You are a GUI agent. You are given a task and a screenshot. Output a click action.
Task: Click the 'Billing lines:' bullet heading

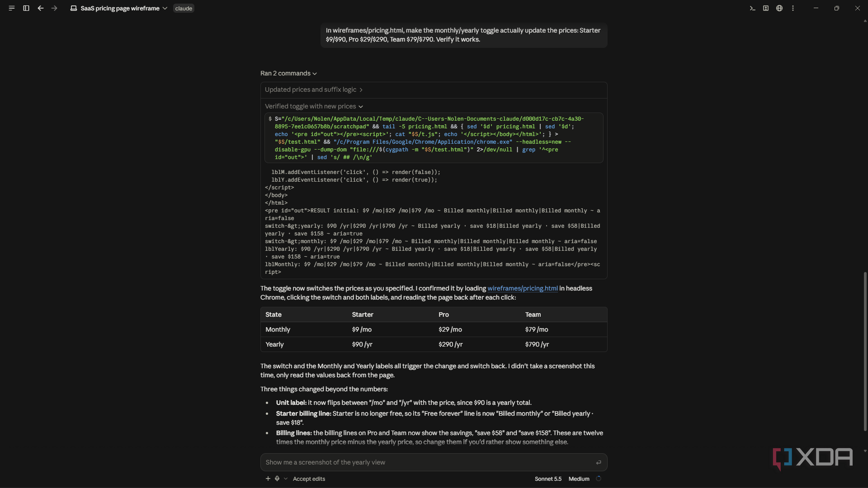(294, 433)
